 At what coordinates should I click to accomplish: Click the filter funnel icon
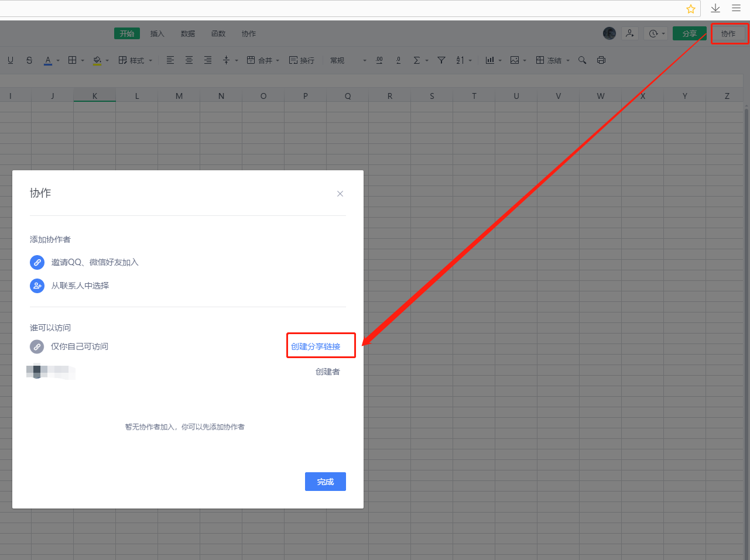441,60
